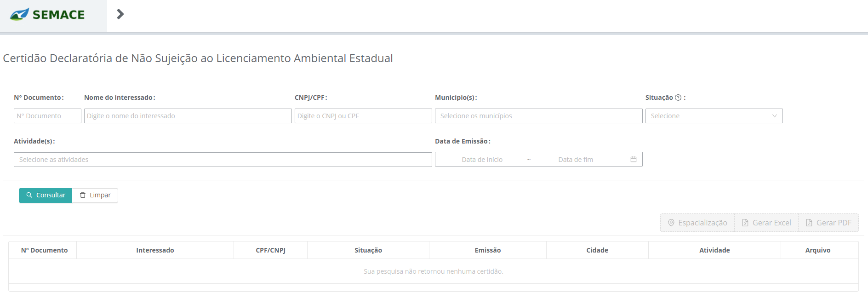Screen dimensions: 868x299
Task: Click the Consultar button
Action: coord(46,195)
